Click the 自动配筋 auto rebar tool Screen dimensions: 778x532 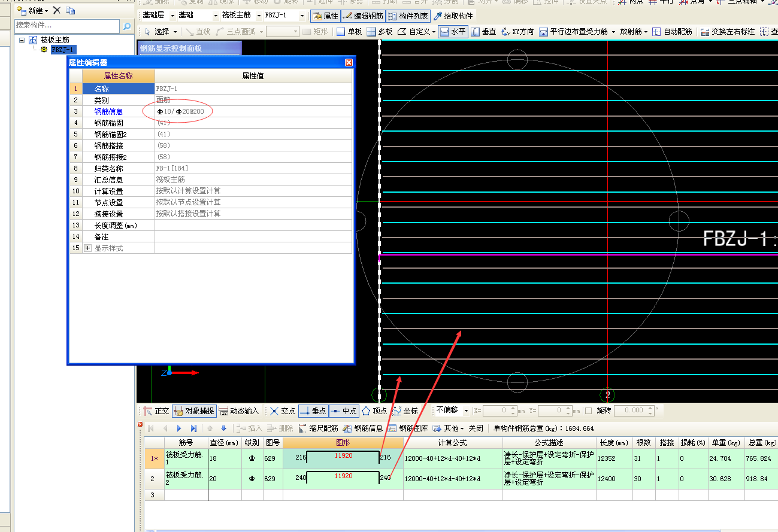(672, 32)
